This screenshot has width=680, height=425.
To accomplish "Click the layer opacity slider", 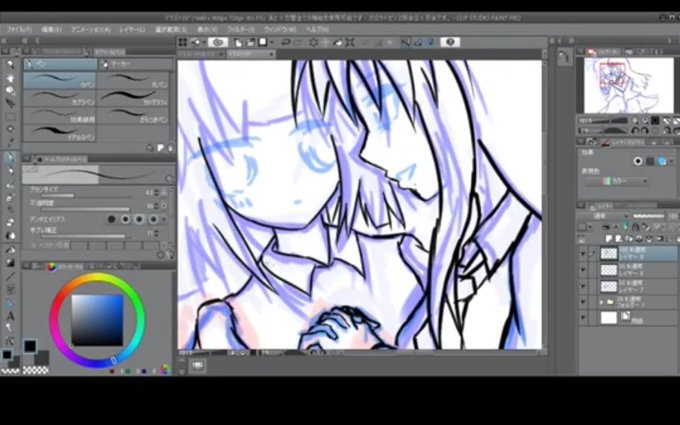I will click(649, 216).
